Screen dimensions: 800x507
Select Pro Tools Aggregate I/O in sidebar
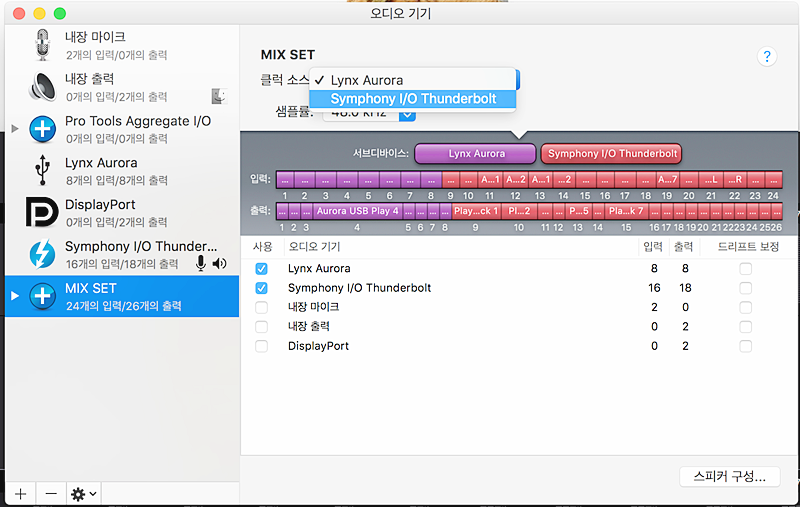(122, 129)
